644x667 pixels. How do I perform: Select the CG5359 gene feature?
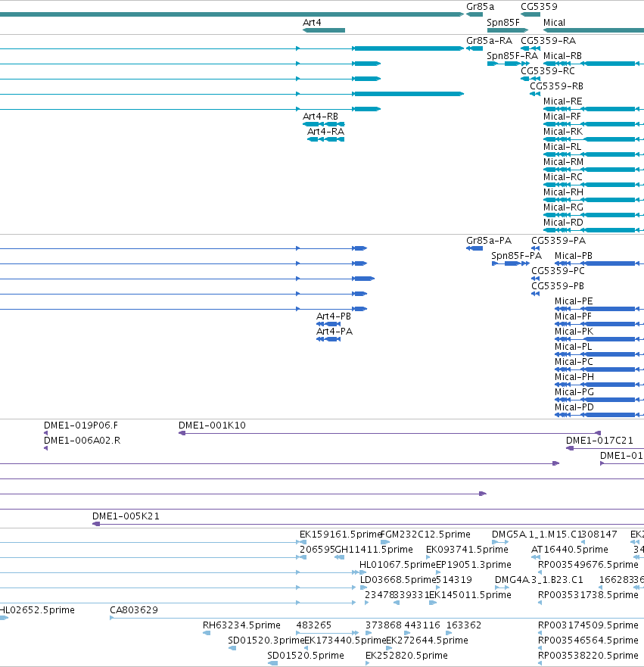(530, 14)
